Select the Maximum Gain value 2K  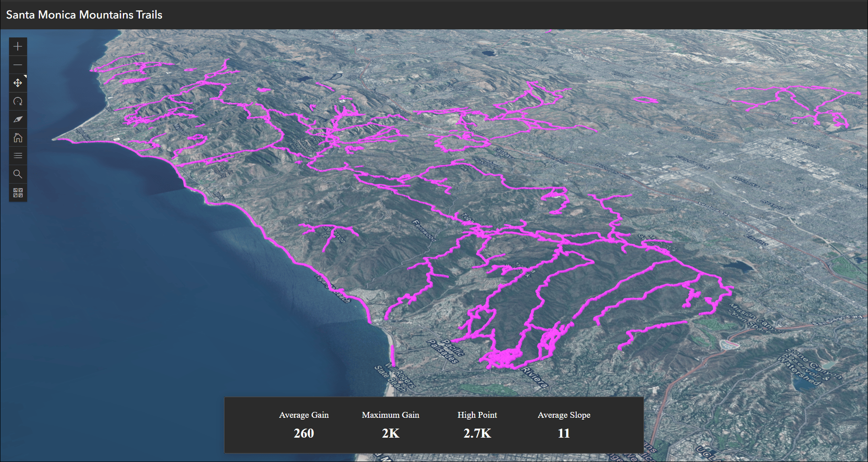391,434
